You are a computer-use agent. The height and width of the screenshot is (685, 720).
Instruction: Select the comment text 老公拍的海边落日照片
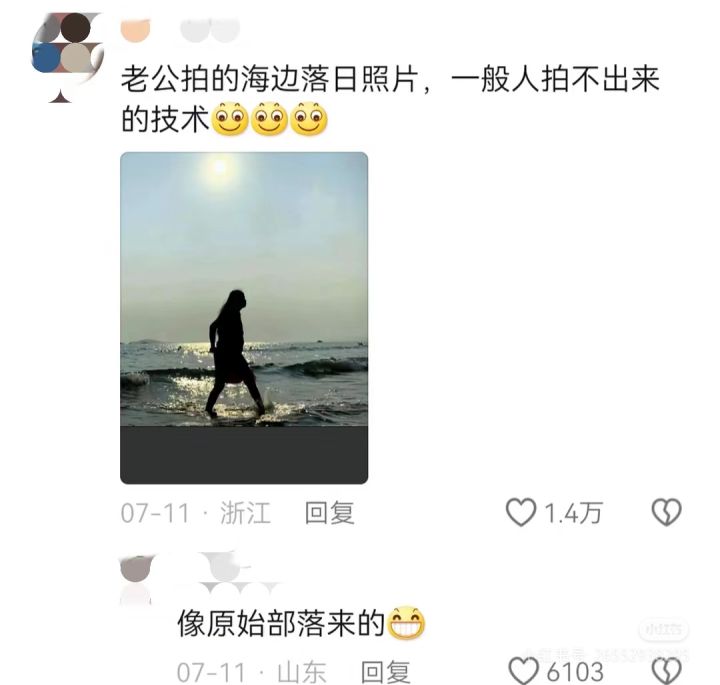click(270, 79)
